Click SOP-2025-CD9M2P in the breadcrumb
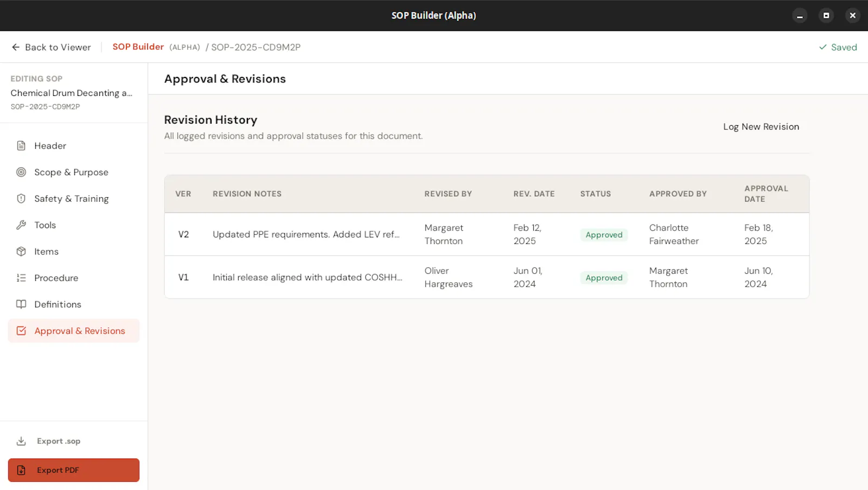Viewport: 868px width, 490px height. (256, 47)
